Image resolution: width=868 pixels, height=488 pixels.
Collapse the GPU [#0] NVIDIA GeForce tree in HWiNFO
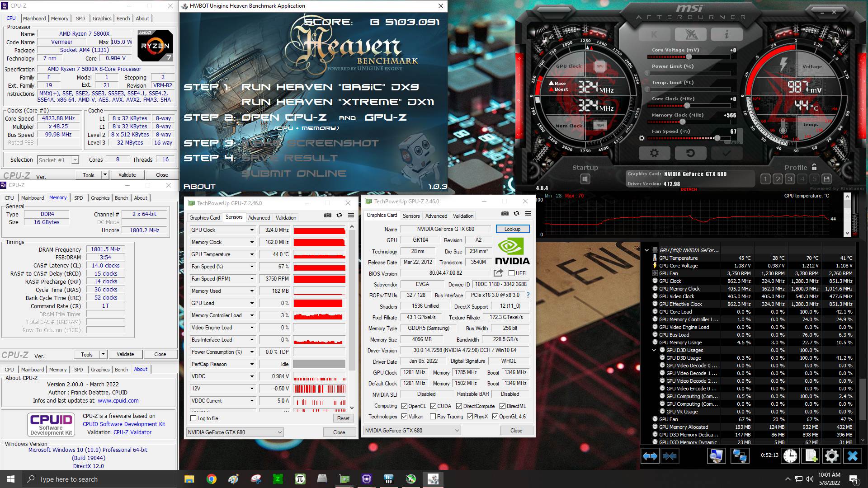click(646, 250)
